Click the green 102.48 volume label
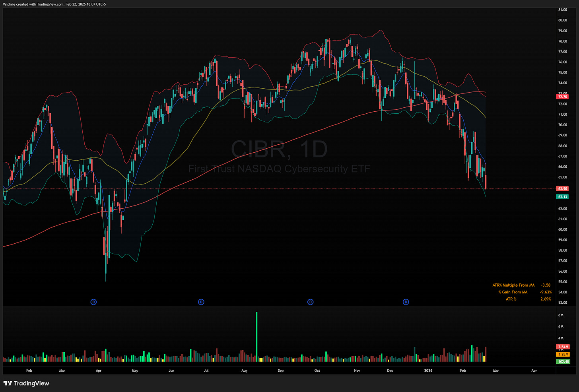The image size is (579, 392). click(563, 361)
